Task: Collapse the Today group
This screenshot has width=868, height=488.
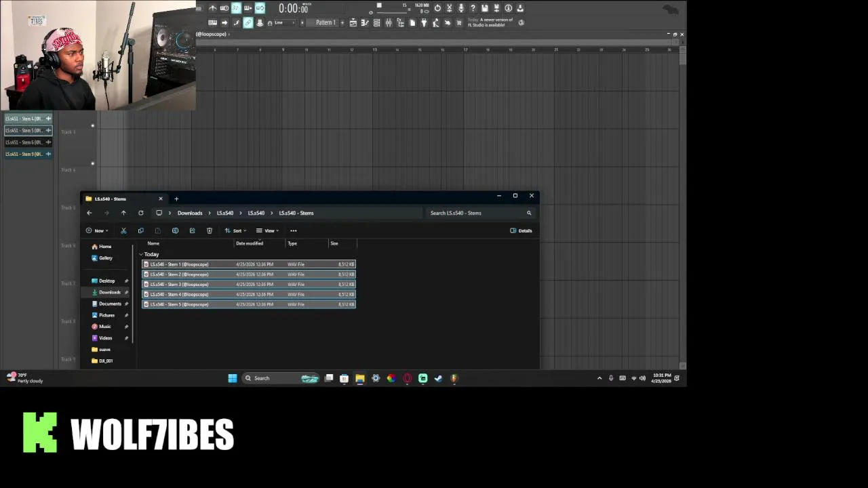Action: [x=141, y=254]
